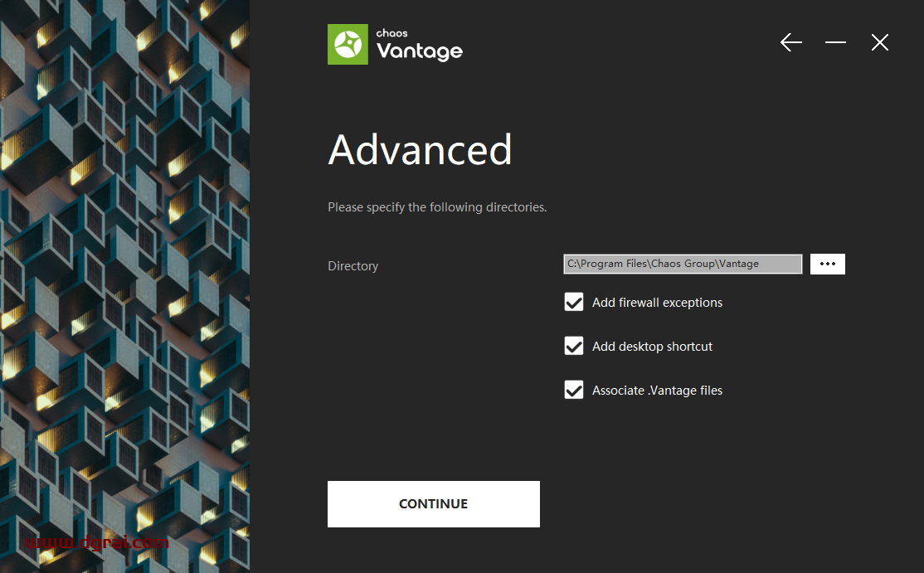
Task: Click the www.dgrai.com watermark link
Action: click(98, 543)
